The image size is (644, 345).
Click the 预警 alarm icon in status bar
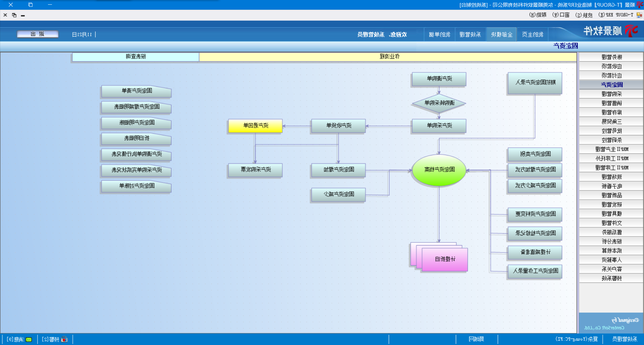click(64, 339)
